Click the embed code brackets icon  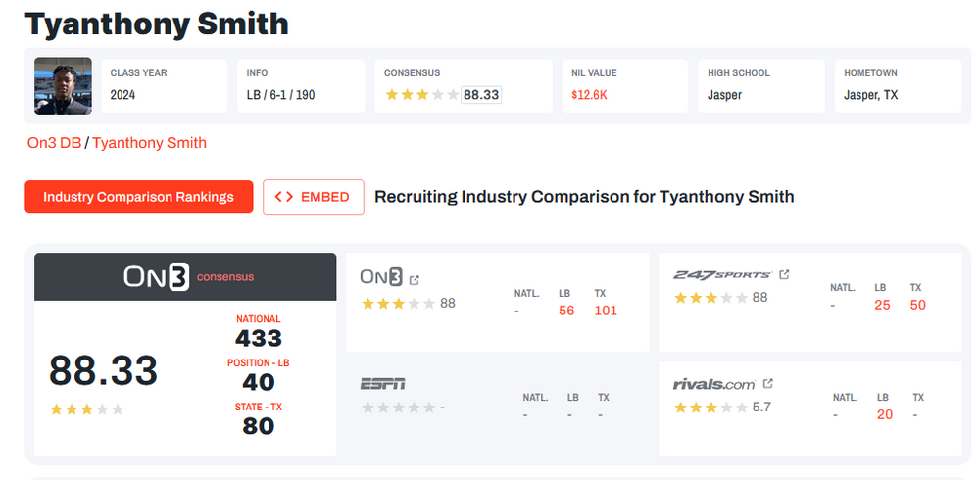284,197
